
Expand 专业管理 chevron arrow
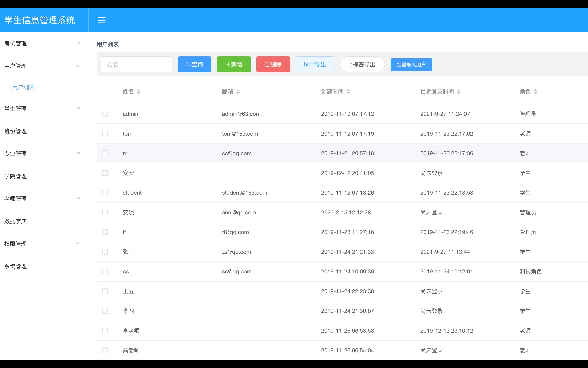click(78, 153)
